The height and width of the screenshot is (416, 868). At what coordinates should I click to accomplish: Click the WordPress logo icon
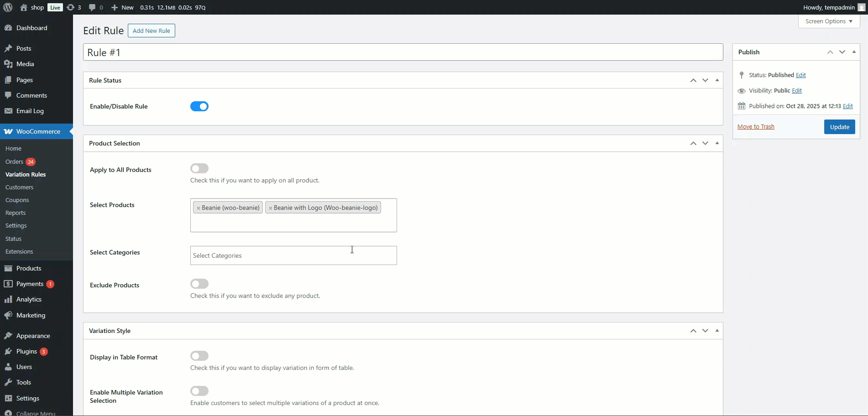(8, 7)
